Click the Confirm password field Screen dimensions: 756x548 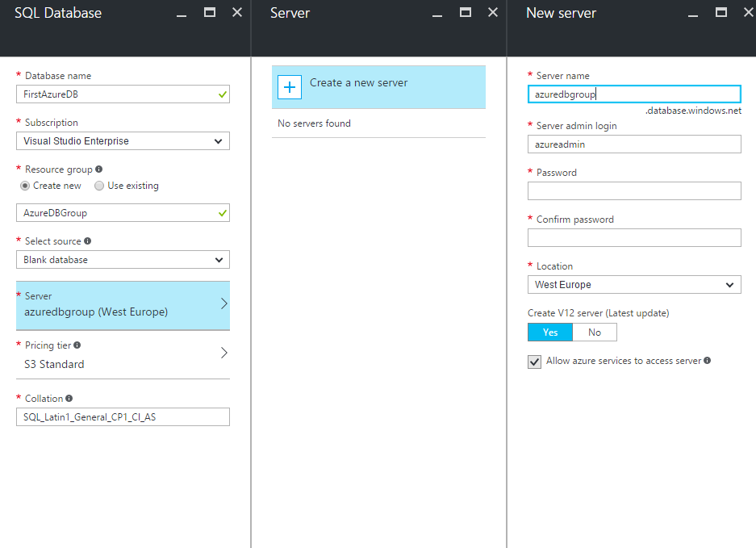634,238
